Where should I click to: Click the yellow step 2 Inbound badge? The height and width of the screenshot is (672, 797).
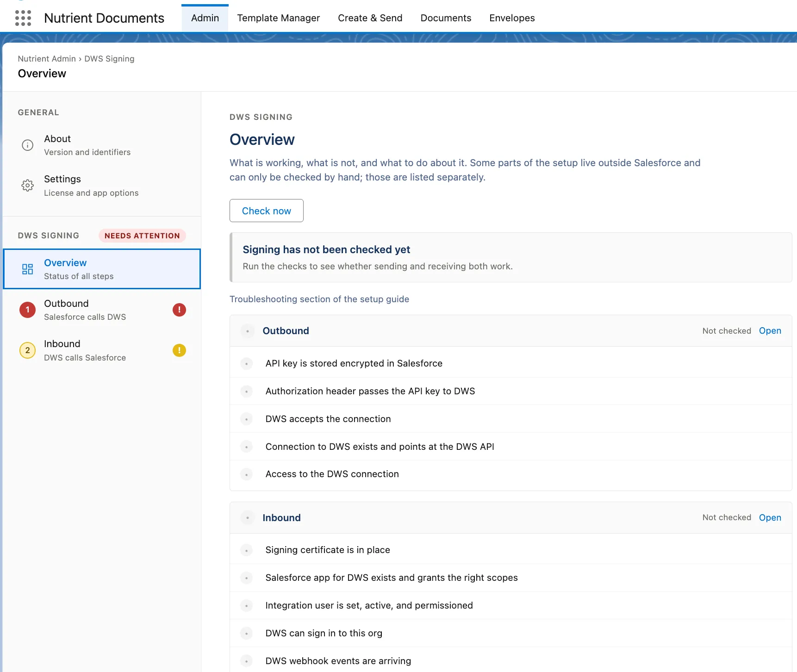coord(27,350)
